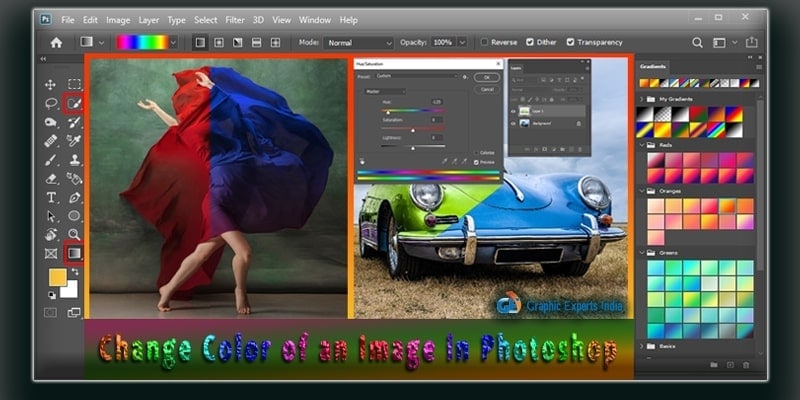This screenshot has height=400, width=800.
Task: Delete gradient via trash icon
Action: (746, 365)
